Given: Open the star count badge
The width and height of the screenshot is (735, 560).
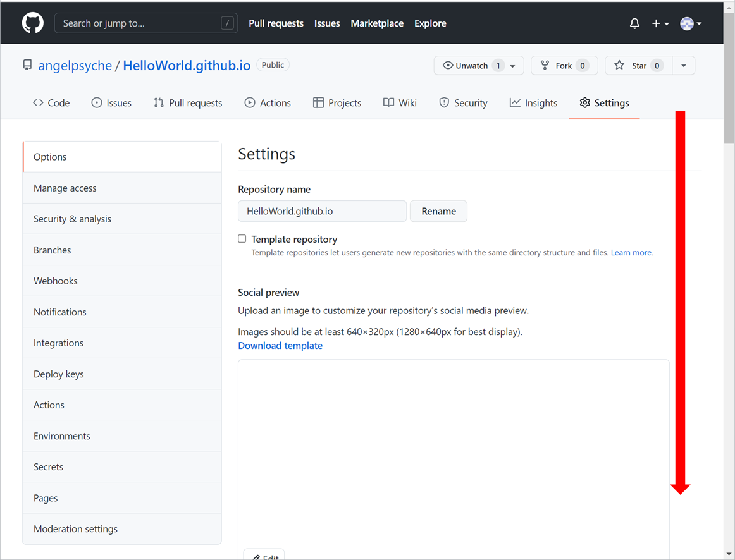Looking at the screenshot, I should [x=657, y=66].
